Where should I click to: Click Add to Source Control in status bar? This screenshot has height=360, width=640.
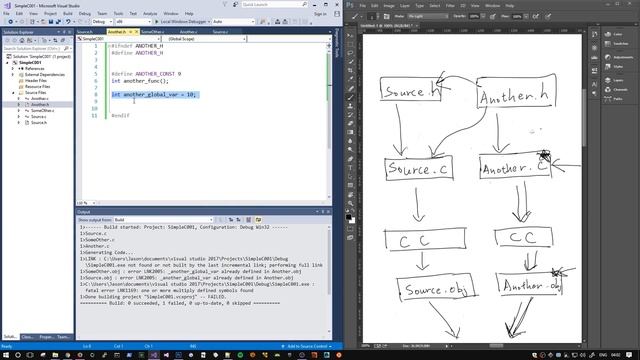307,347
